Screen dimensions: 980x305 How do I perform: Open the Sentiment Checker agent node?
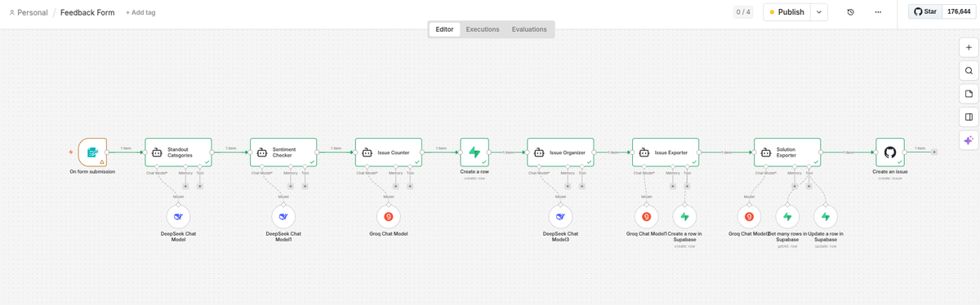click(x=283, y=152)
